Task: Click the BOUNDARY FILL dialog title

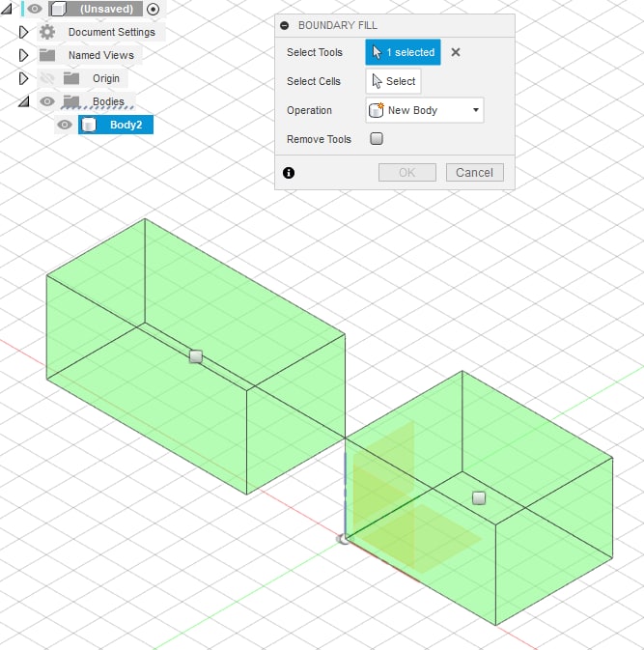Action: (338, 25)
